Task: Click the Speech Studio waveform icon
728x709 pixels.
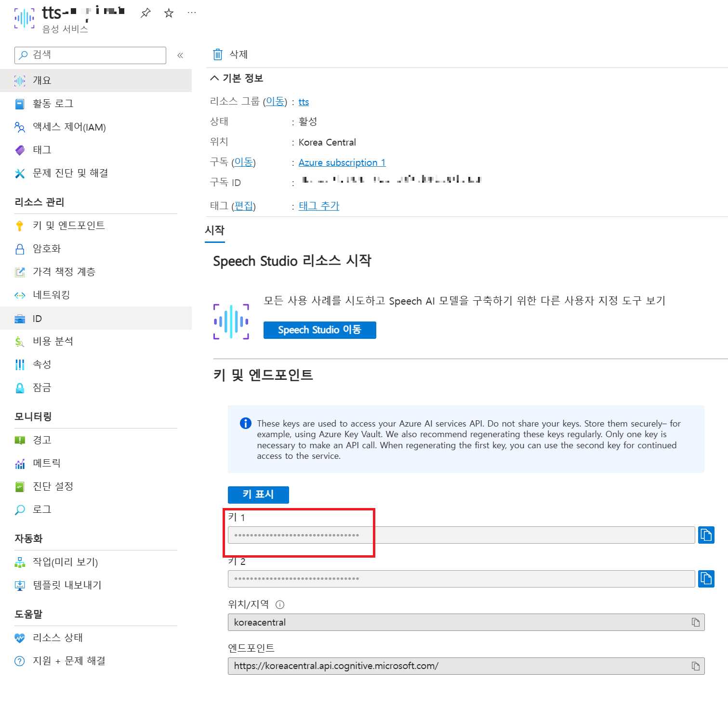Action: [x=231, y=321]
